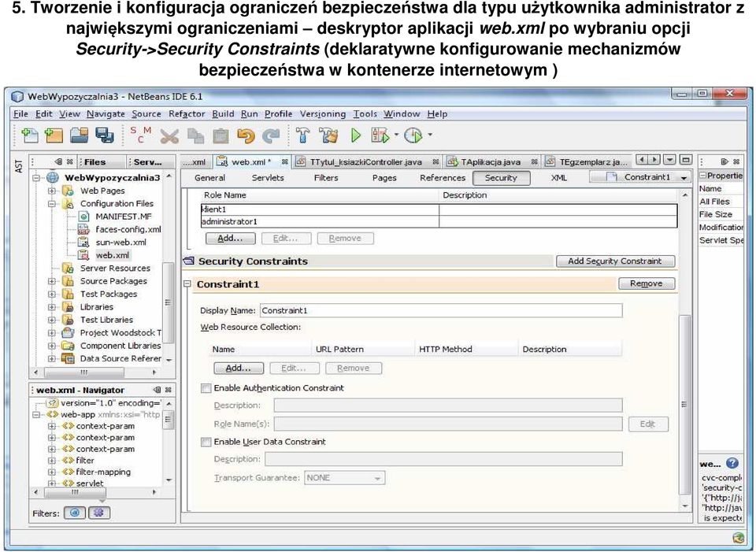Viewport: 756px width, 552px height.
Task: Click the maximize editor window icon
Action: coord(686,160)
